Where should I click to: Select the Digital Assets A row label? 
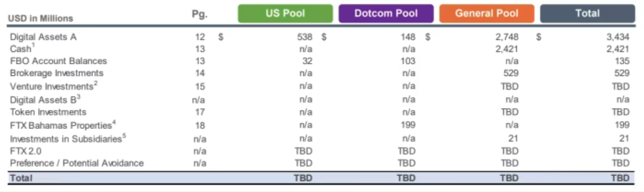(x=43, y=37)
